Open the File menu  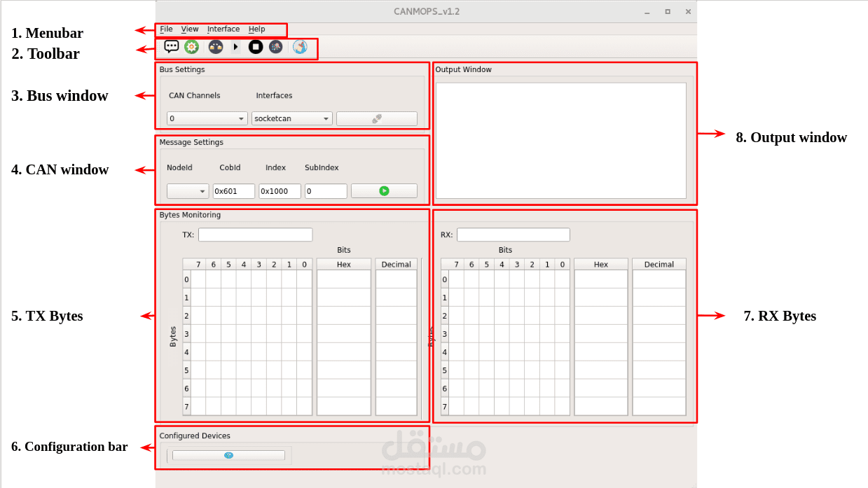166,29
